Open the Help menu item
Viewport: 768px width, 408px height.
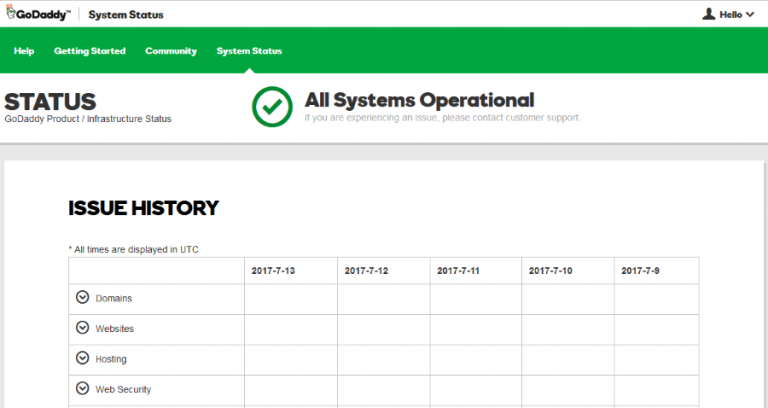[x=24, y=51]
